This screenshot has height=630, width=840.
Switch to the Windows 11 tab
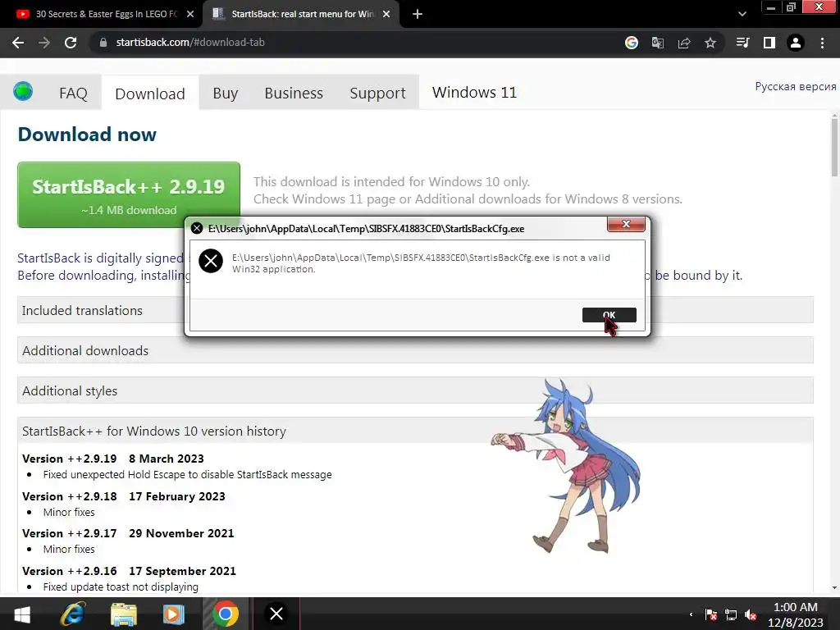474,93
